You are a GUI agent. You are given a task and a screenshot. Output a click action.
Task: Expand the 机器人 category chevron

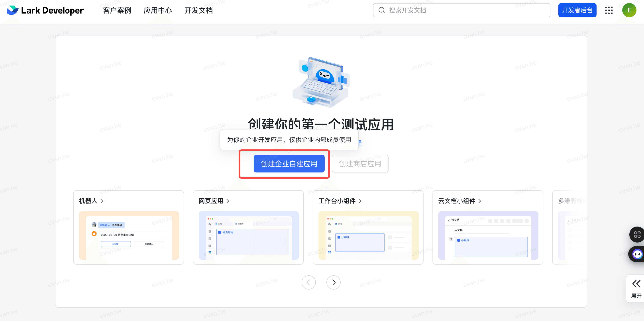point(102,201)
